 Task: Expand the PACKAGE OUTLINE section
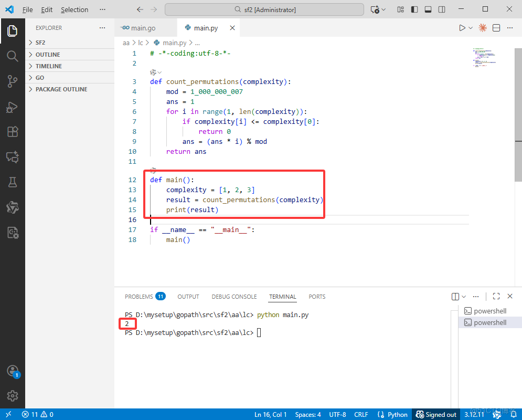(61, 89)
